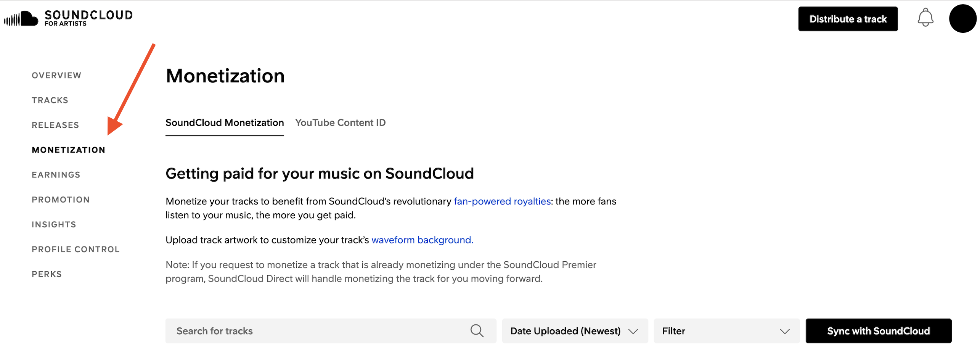This screenshot has height=351, width=980.
Task: Open Releases in the sidebar
Action: [x=55, y=125]
